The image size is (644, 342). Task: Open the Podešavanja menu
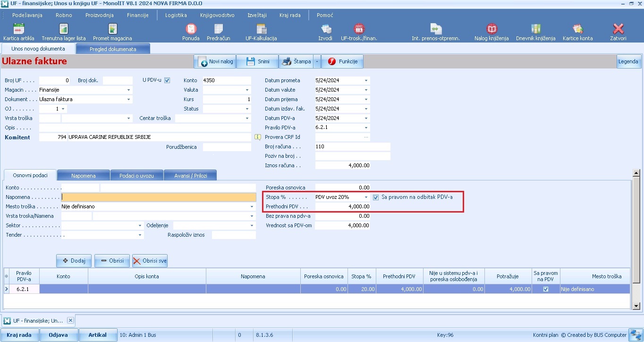(27, 15)
